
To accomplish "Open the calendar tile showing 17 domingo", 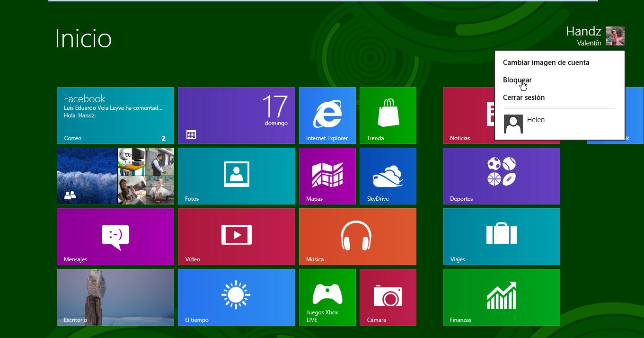I will [x=236, y=116].
